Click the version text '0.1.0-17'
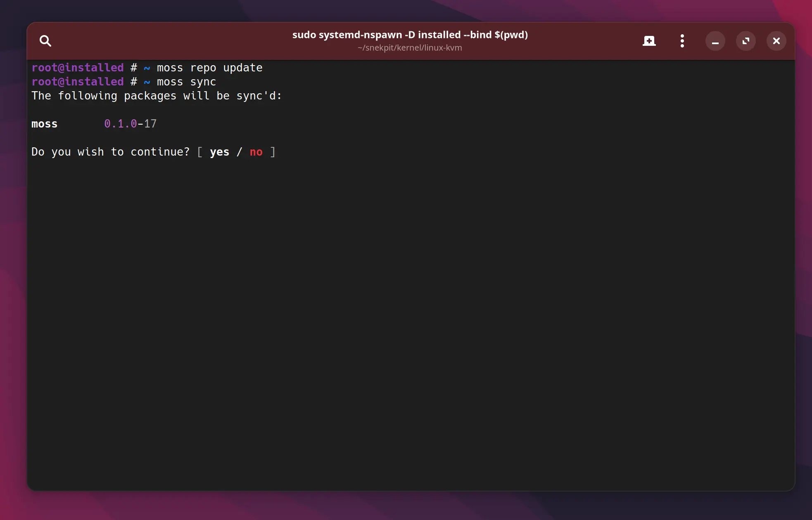812x520 pixels. pos(131,124)
